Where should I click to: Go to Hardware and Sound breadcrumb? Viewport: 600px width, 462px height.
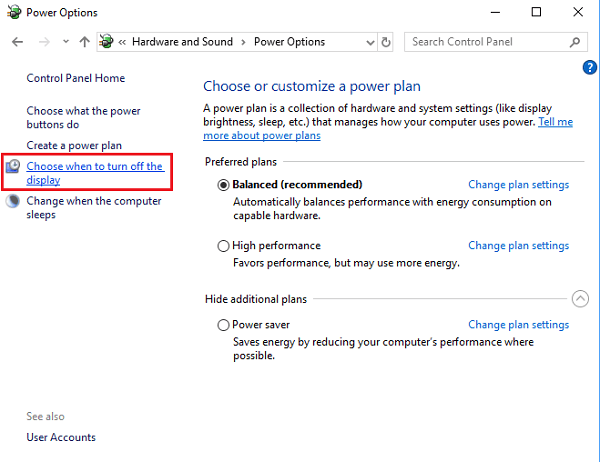coord(182,42)
